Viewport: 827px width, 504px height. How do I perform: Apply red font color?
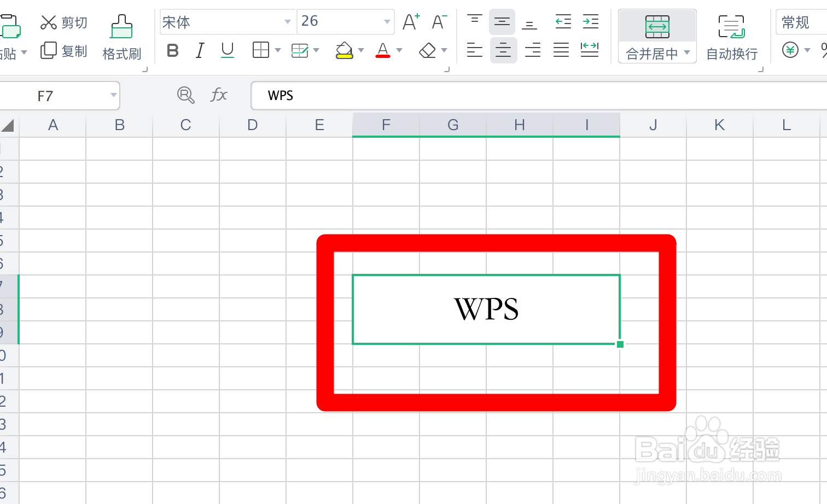[x=383, y=50]
